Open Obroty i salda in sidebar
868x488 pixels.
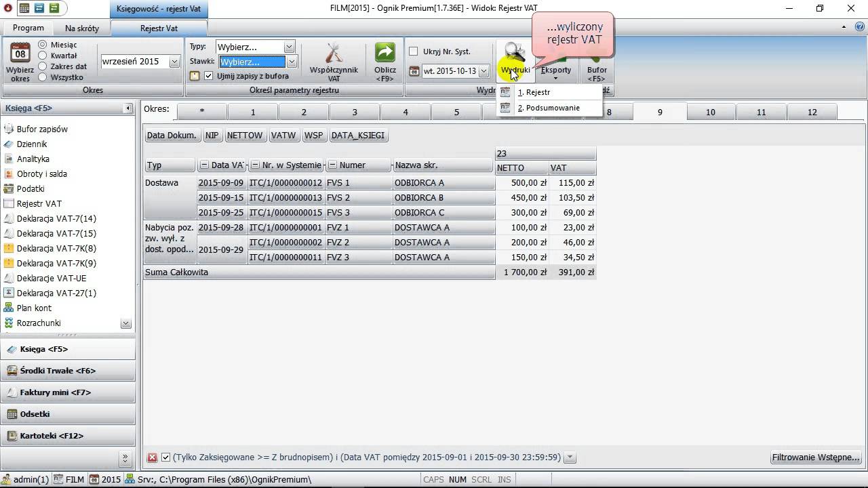[42, 174]
